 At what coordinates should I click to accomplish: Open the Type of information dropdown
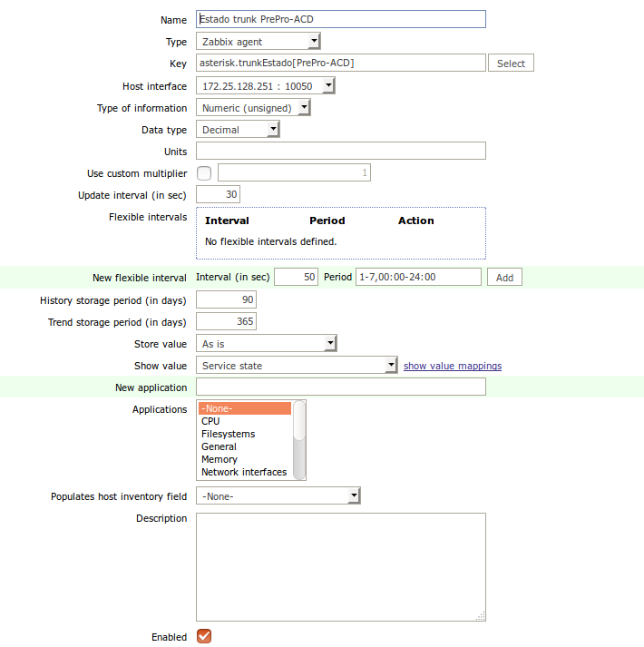[x=253, y=108]
